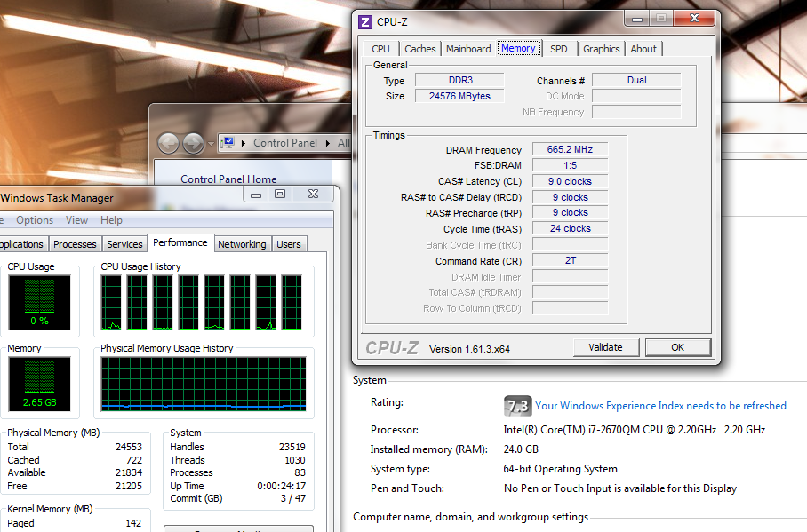Open recent pages dropdown arrow in Control Panel
The image size is (807, 532).
[210, 144]
